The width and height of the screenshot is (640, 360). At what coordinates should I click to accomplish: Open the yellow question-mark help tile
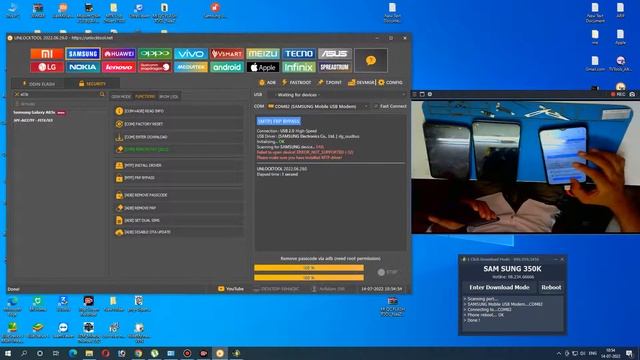click(371, 60)
